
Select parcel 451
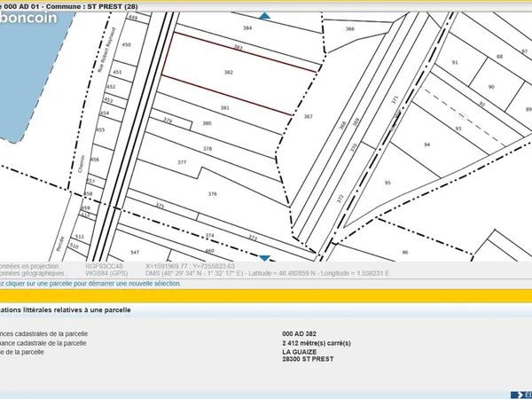pyautogui.click(x=117, y=73)
